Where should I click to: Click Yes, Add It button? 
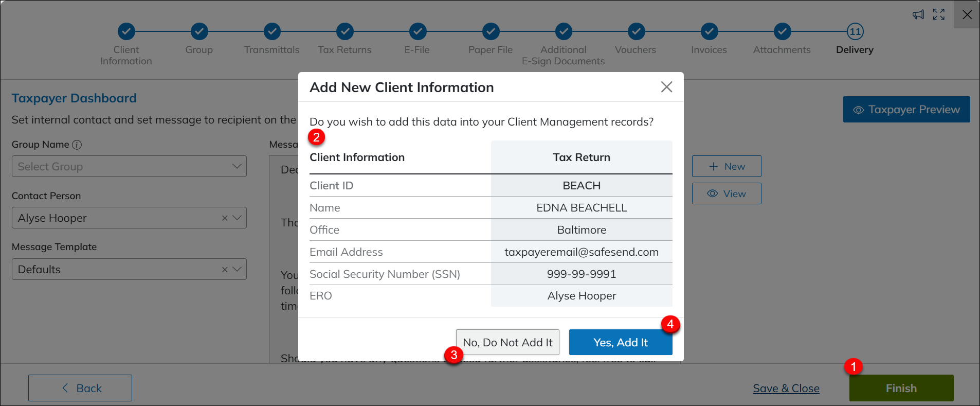click(620, 342)
